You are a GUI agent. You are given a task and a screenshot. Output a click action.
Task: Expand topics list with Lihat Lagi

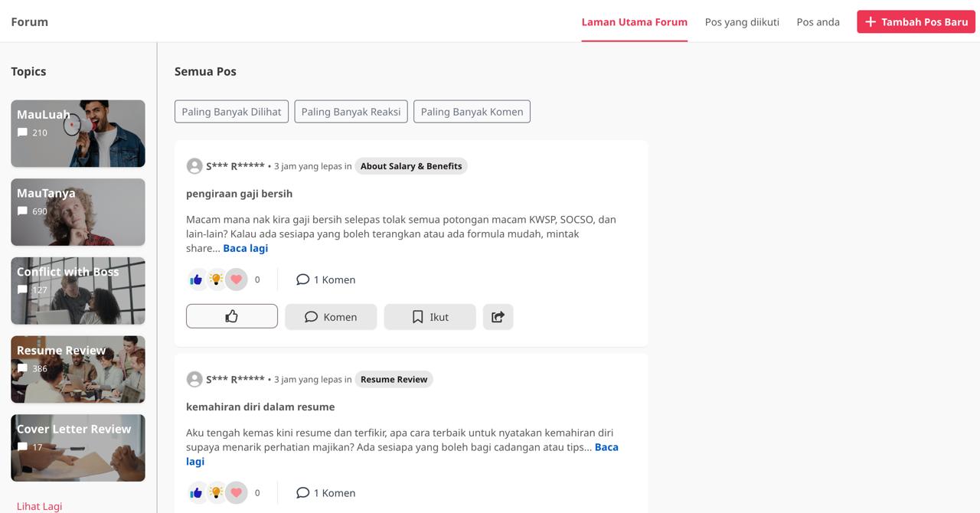point(39,506)
